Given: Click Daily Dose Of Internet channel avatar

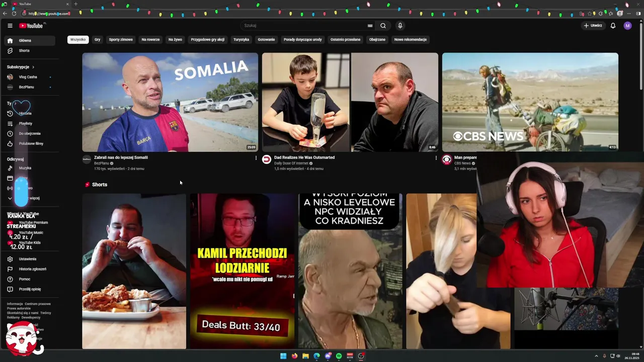Looking at the screenshot, I should [267, 159].
